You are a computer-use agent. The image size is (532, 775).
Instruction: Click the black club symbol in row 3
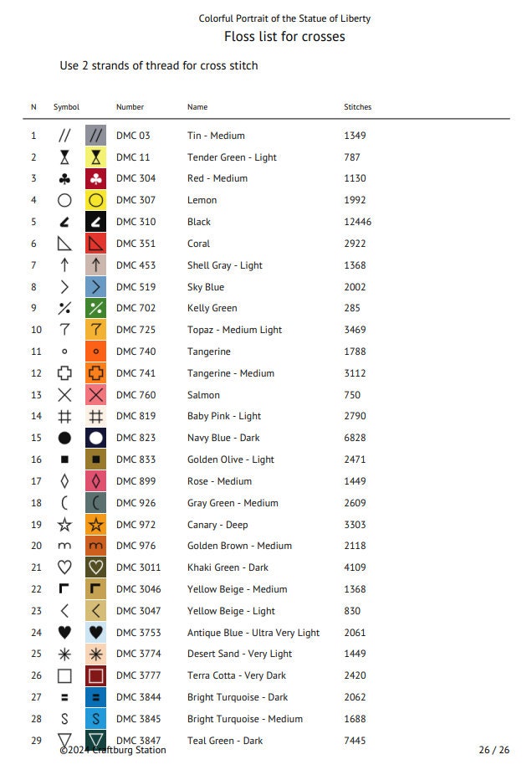click(64, 178)
